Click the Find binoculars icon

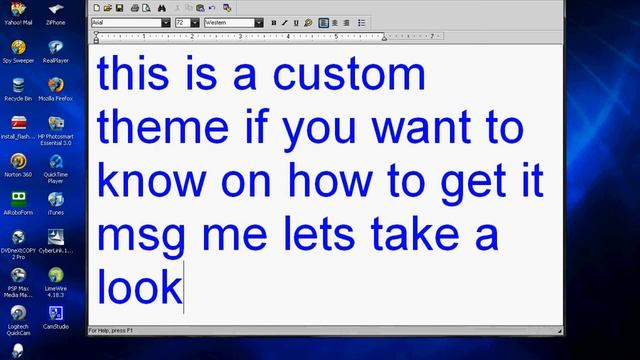pyautogui.click(x=162, y=8)
